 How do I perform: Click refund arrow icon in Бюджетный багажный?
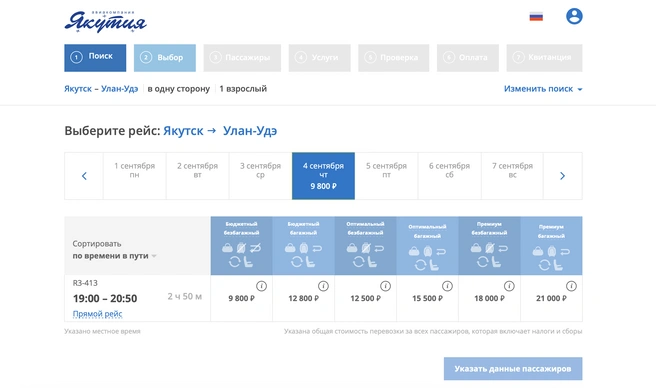click(x=317, y=249)
